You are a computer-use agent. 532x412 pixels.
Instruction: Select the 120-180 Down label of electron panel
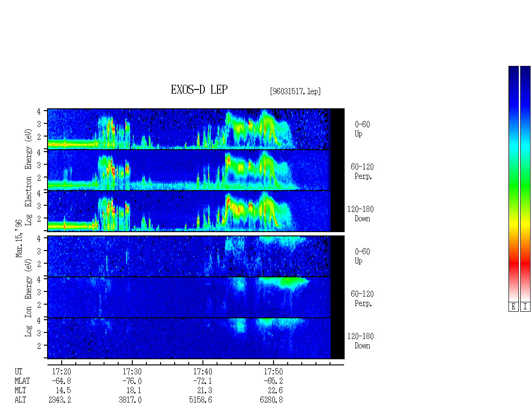(360, 214)
